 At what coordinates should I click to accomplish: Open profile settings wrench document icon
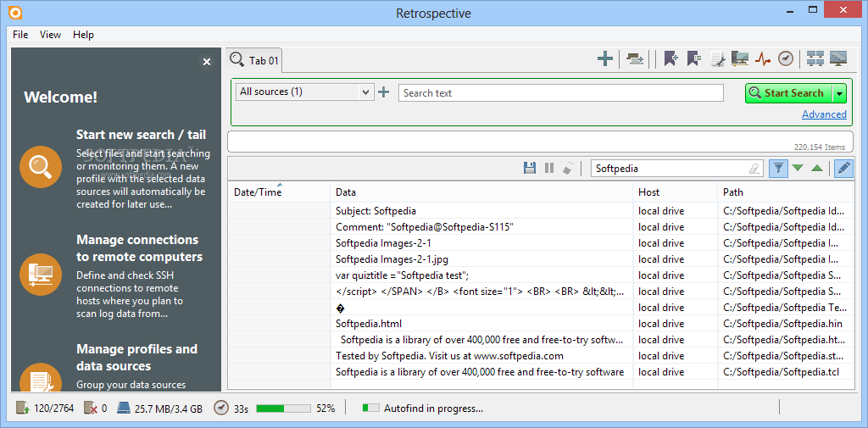pyautogui.click(x=717, y=58)
